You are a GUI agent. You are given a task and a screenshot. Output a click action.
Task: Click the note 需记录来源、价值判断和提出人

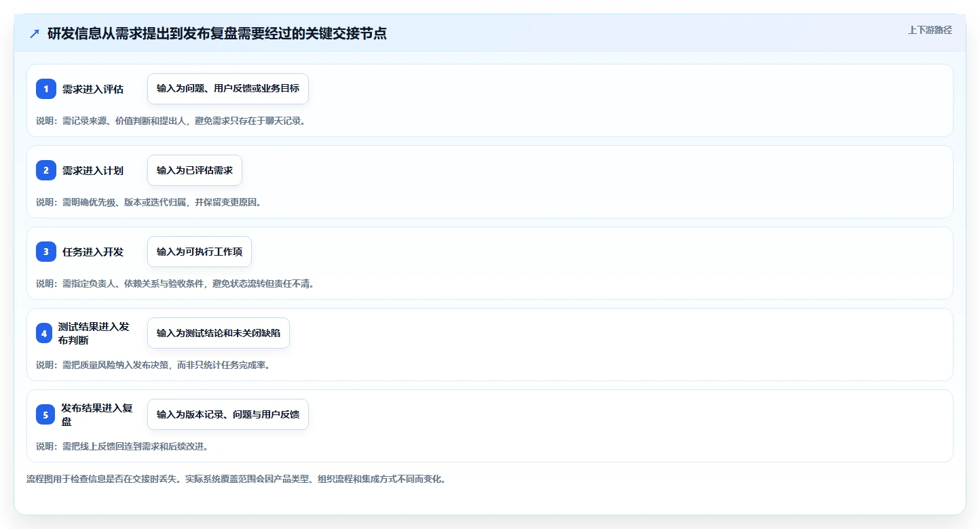170,121
